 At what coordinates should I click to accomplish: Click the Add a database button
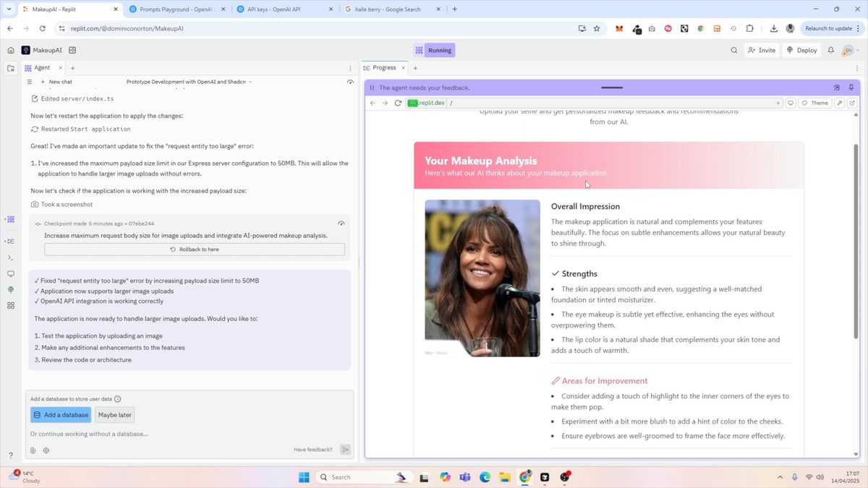click(x=61, y=415)
